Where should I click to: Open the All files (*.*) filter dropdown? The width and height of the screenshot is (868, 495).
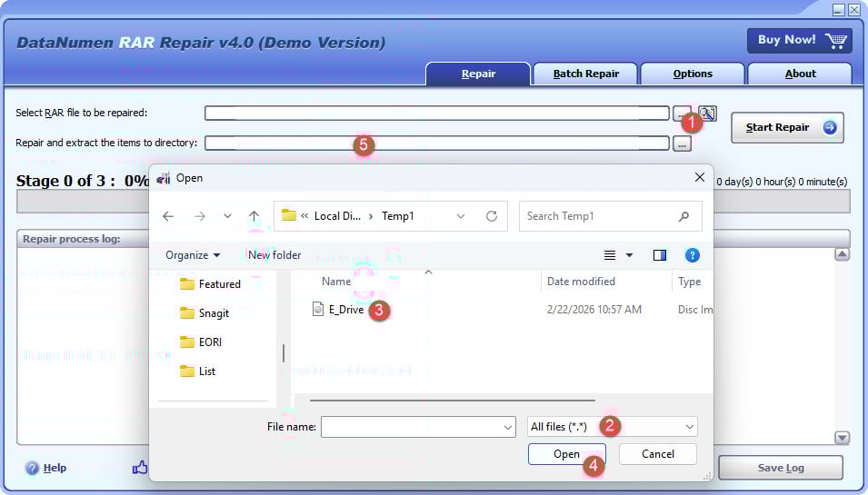[x=613, y=427]
